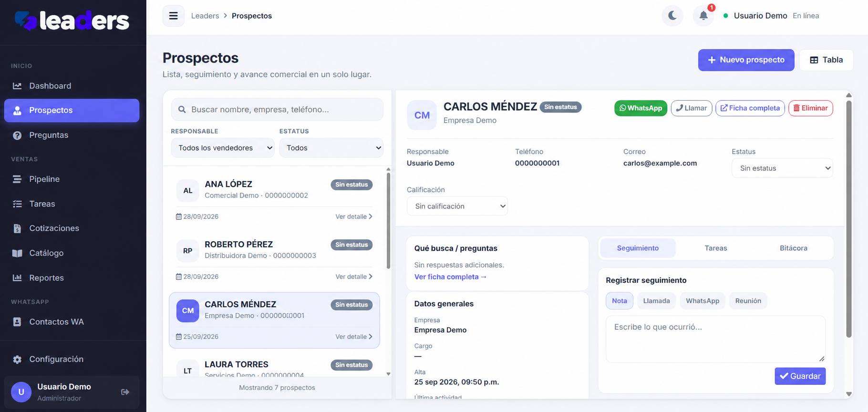Select the Llamada follow-up type
Screen dimensions: 868x412
(656, 301)
